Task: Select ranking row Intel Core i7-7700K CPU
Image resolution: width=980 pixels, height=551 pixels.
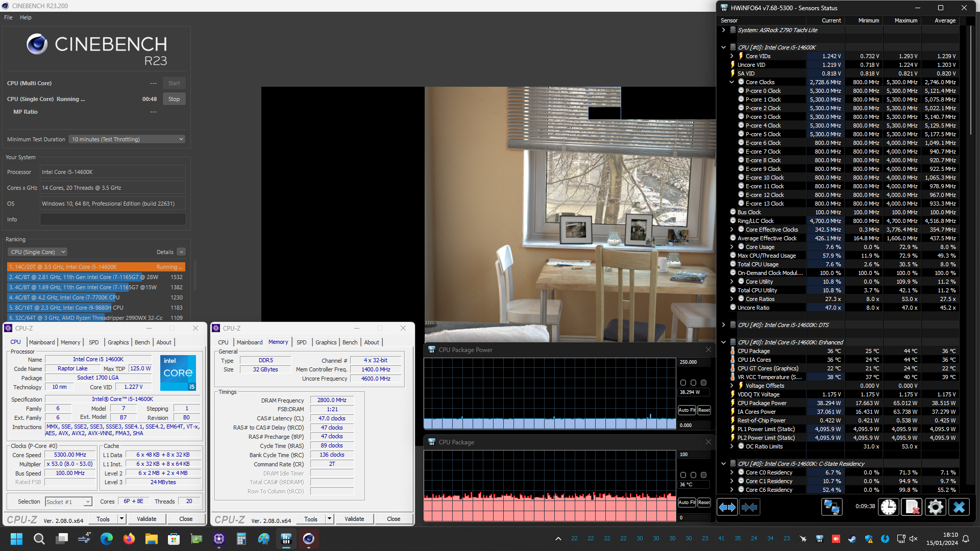Action: [x=96, y=297]
